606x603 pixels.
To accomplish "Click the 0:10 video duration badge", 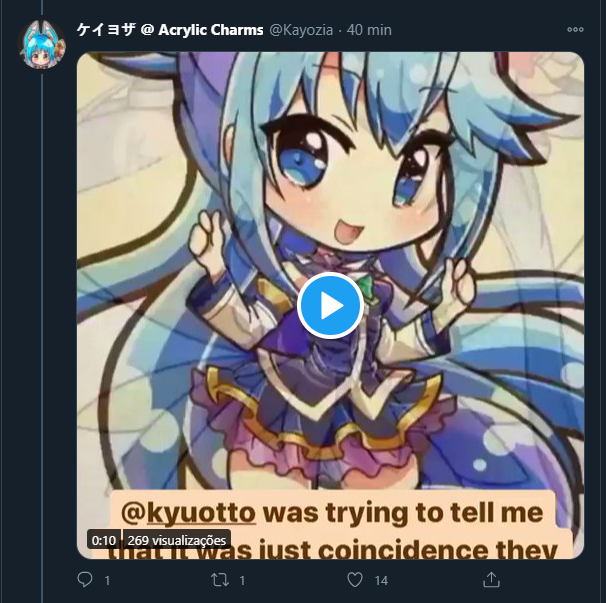I will (104, 540).
